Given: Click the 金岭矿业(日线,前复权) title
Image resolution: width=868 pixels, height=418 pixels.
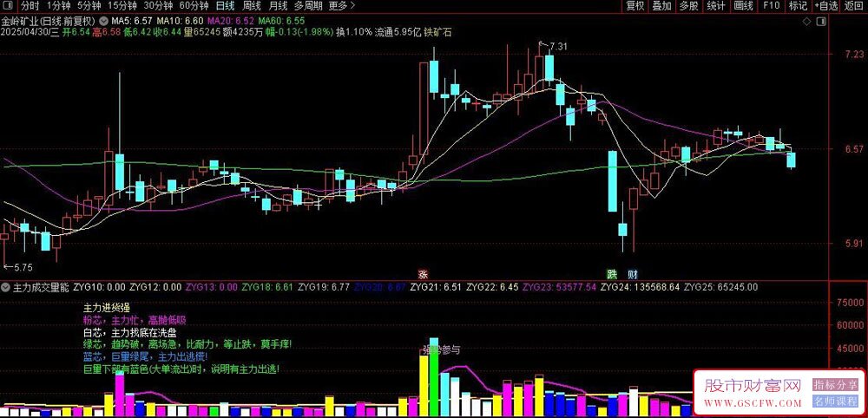Looking at the screenshot, I should click(x=49, y=21).
